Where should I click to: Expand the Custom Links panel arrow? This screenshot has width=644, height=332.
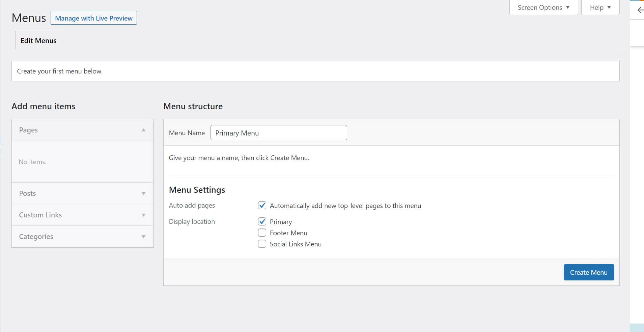(x=143, y=215)
